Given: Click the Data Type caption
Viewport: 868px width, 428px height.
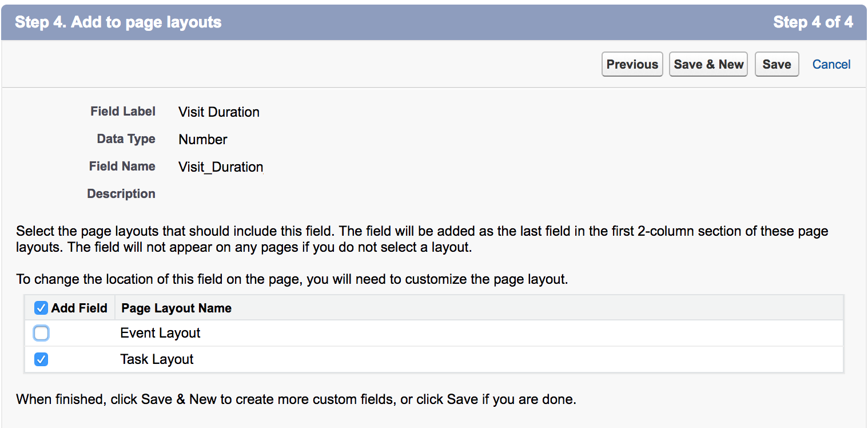Looking at the screenshot, I should (x=126, y=138).
